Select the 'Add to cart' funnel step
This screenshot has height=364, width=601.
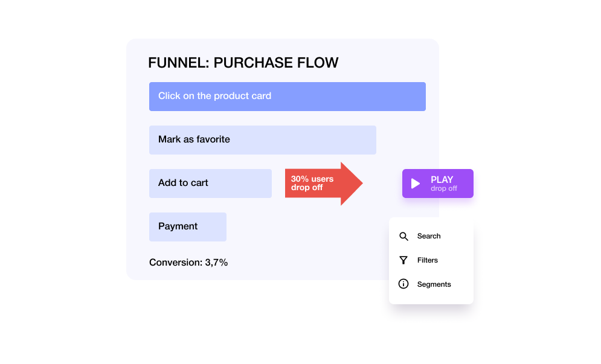(210, 184)
